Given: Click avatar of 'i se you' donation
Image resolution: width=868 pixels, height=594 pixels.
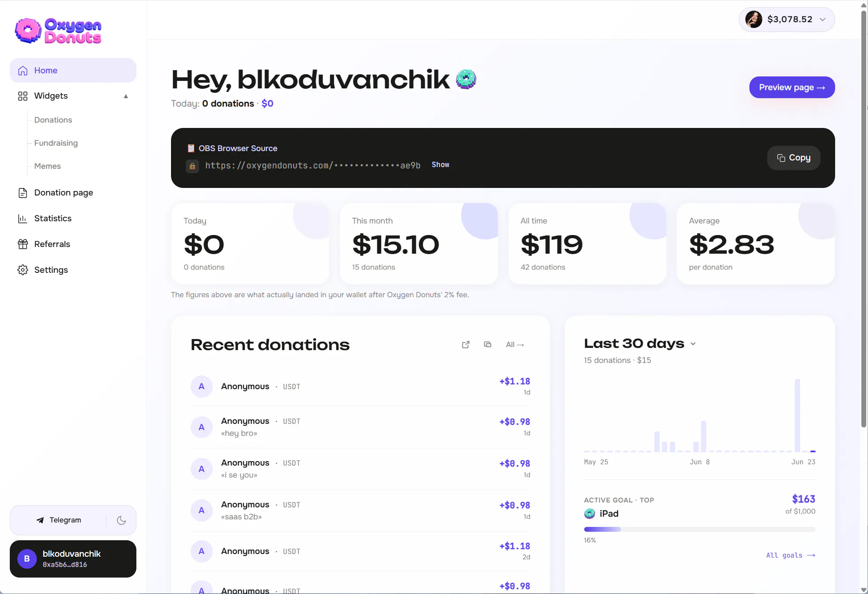Looking at the screenshot, I should (x=201, y=469).
